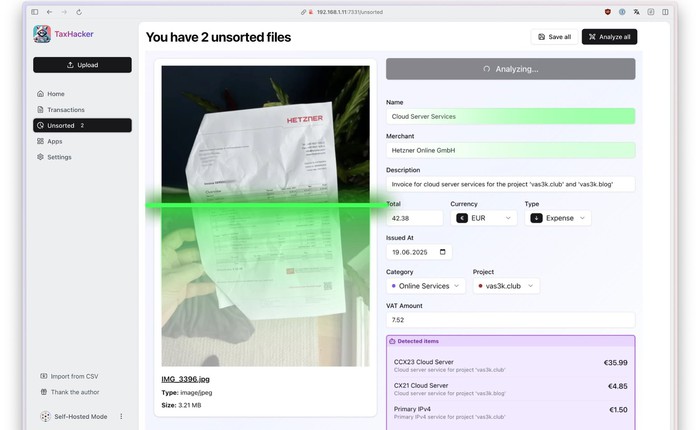Open the Self-Hosted Mode options menu
Screen dimensions: 700x430
pos(121,416)
